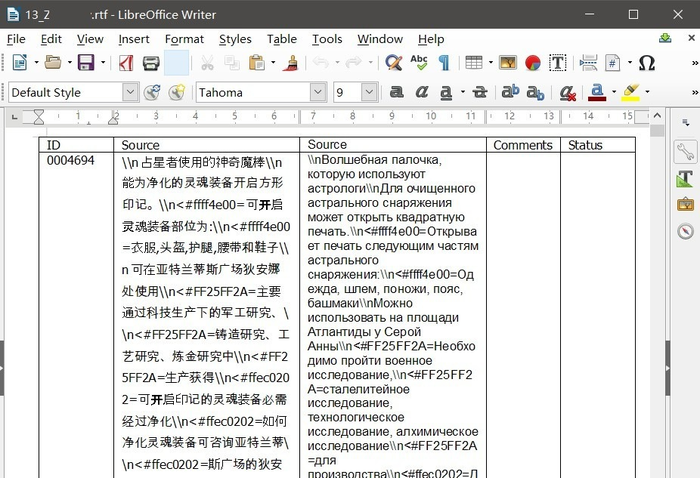
Task: Toggle formatting marks (pilcrow) on
Action: point(443,63)
